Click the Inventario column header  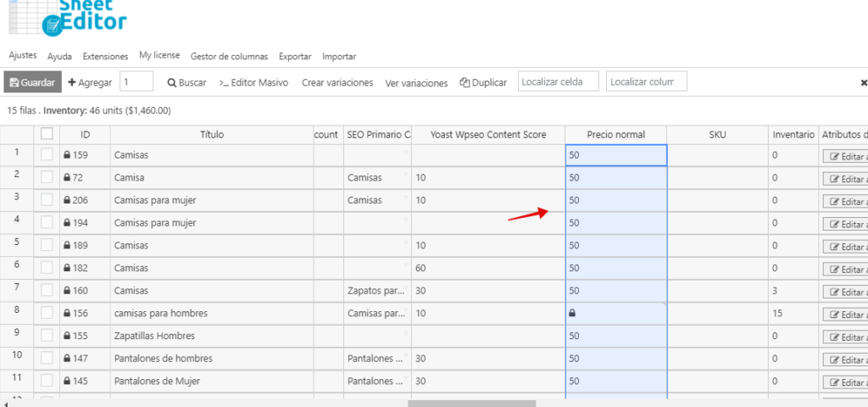click(x=793, y=135)
